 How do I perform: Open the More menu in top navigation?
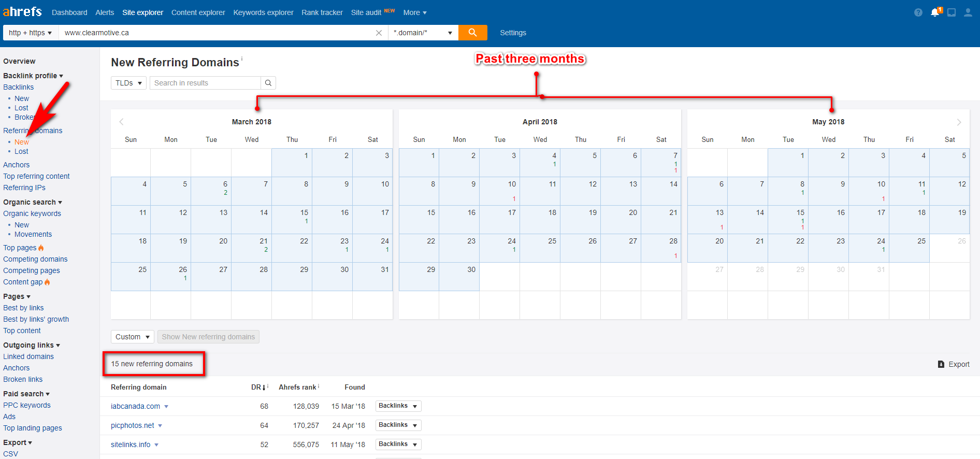click(415, 12)
